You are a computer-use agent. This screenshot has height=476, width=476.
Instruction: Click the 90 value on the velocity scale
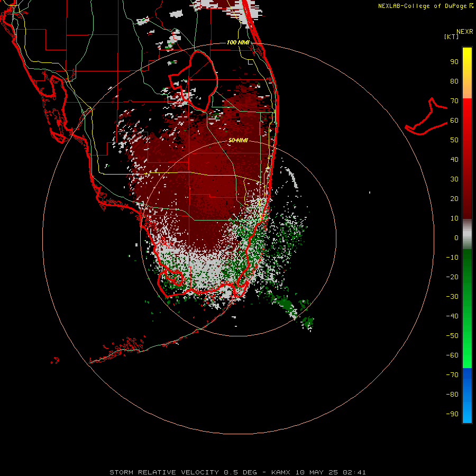(454, 62)
